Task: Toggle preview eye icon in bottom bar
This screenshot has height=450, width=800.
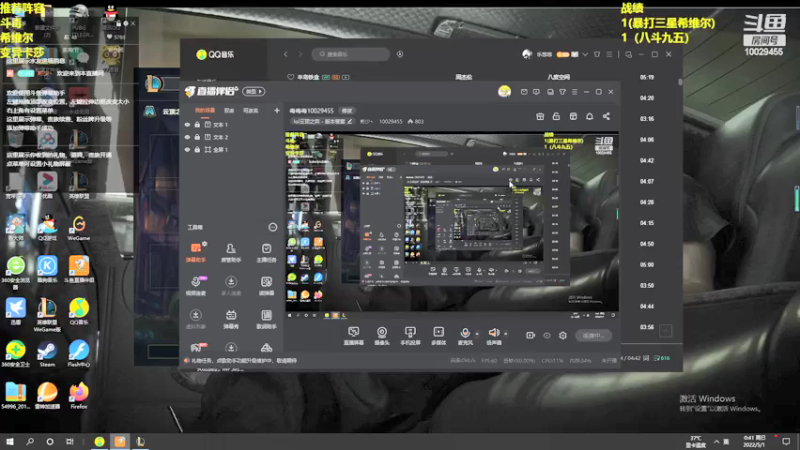Action: (x=546, y=335)
